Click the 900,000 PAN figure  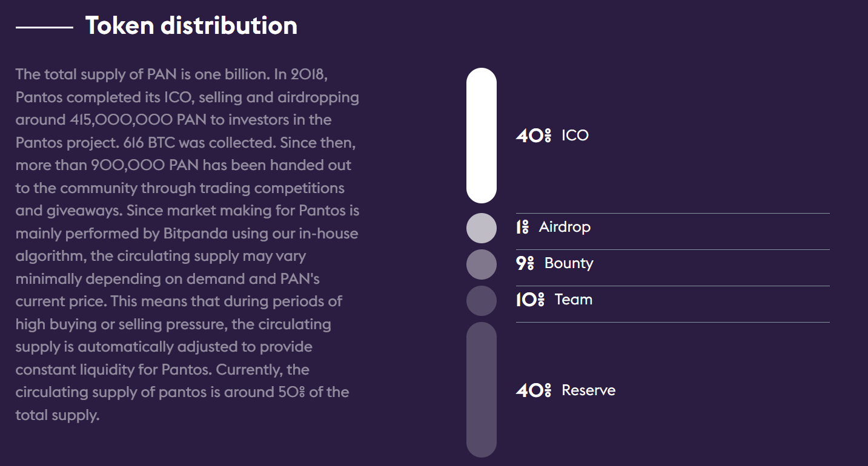(x=145, y=165)
